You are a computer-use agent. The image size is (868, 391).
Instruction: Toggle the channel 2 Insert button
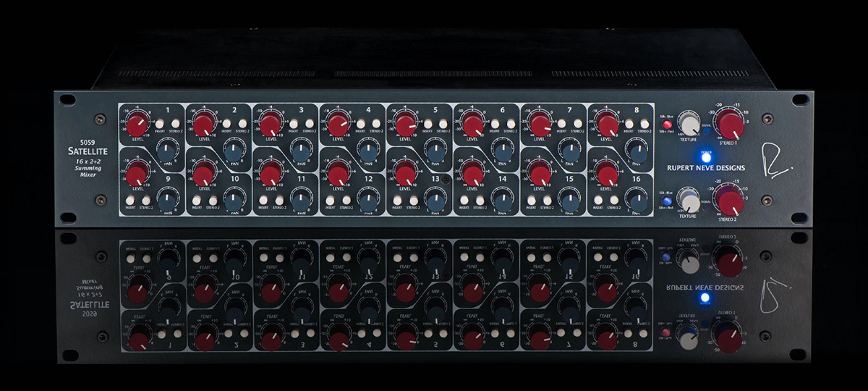(227, 125)
